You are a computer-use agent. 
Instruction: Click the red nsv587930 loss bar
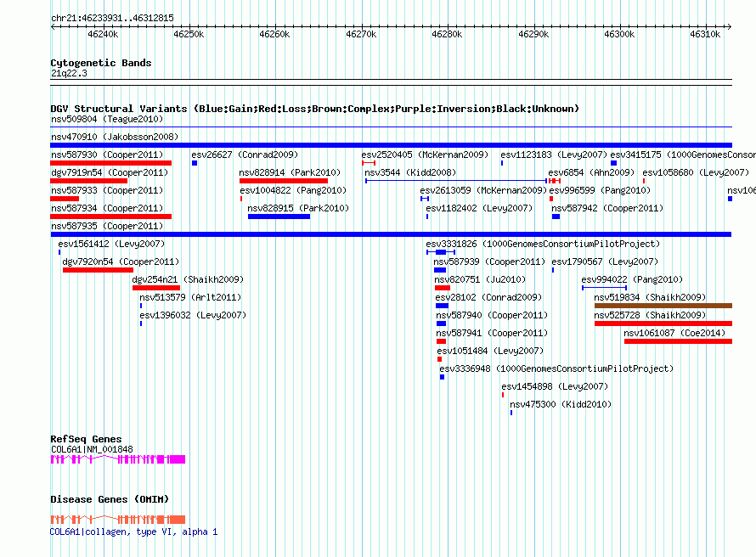pos(110,163)
